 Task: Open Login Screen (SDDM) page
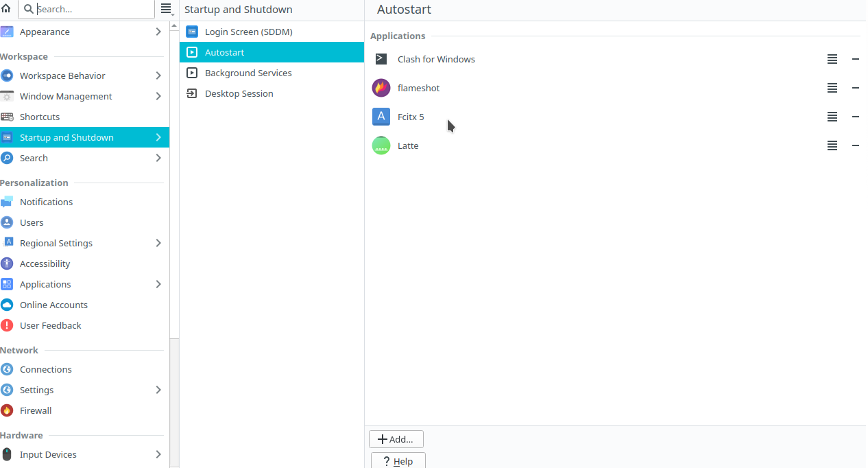[x=248, y=32]
